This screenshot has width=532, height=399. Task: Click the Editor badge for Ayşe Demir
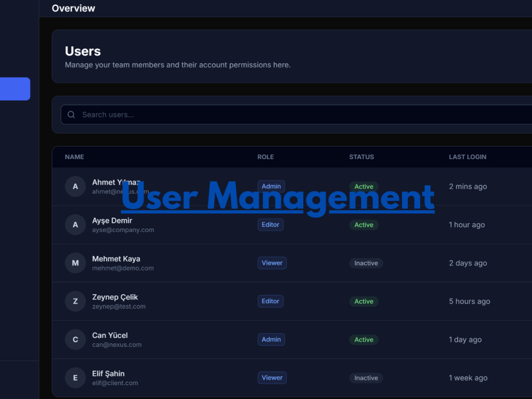(x=270, y=225)
